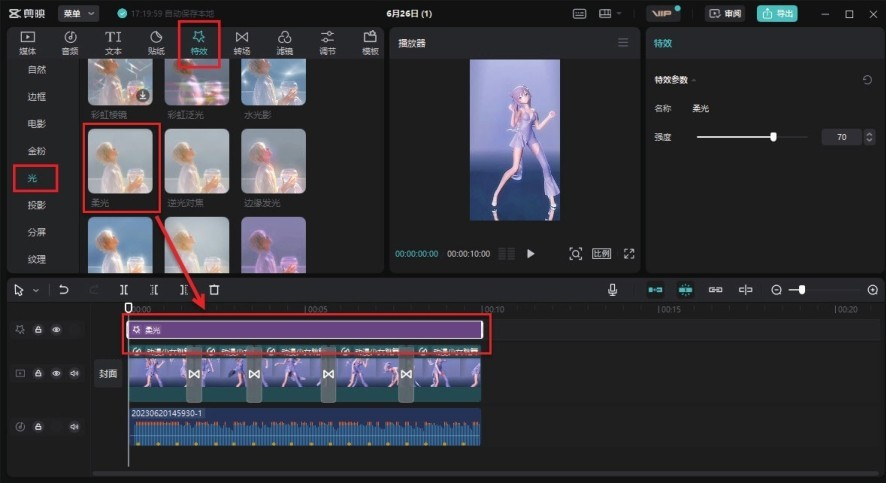The width and height of the screenshot is (886, 483).
Task: Select the 边框 effect category
Action: (x=37, y=97)
